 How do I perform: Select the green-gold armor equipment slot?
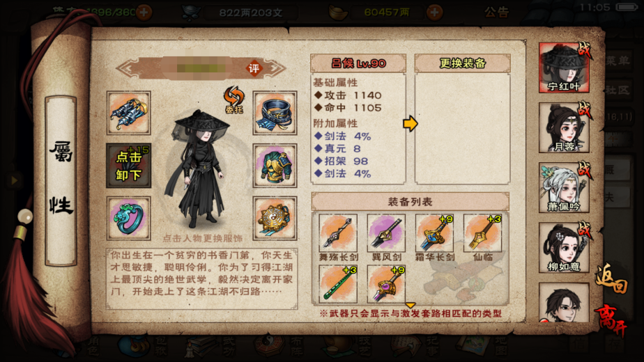click(x=275, y=166)
